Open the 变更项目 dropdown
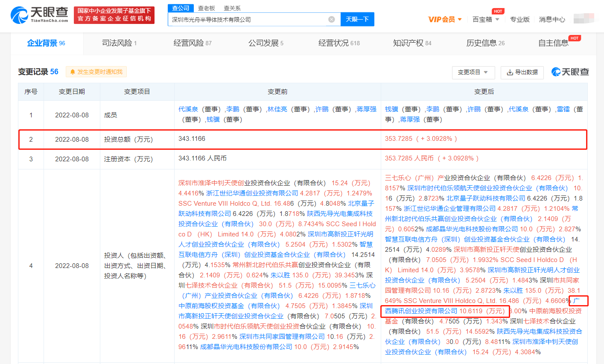The width and height of the screenshot is (604, 364). click(473, 73)
